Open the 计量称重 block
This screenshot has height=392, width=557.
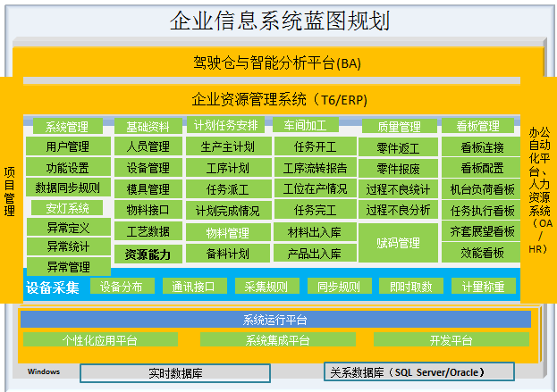(484, 286)
